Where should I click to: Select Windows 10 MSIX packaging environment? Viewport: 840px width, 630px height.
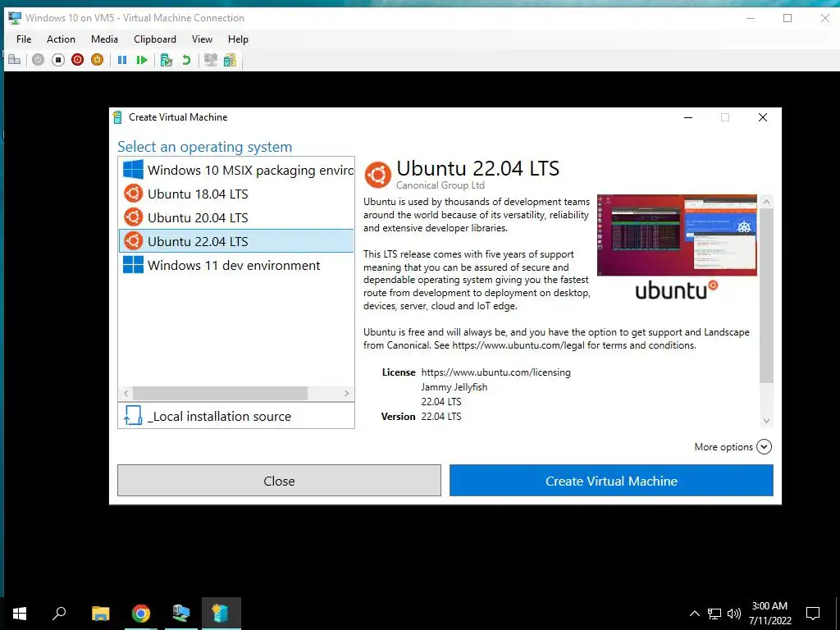pyautogui.click(x=236, y=170)
